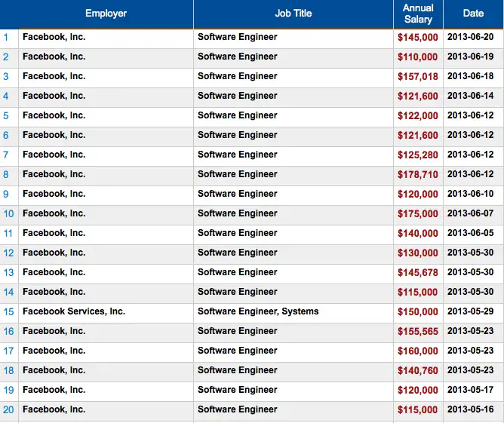Open row number 9 link

pyautogui.click(x=6, y=194)
